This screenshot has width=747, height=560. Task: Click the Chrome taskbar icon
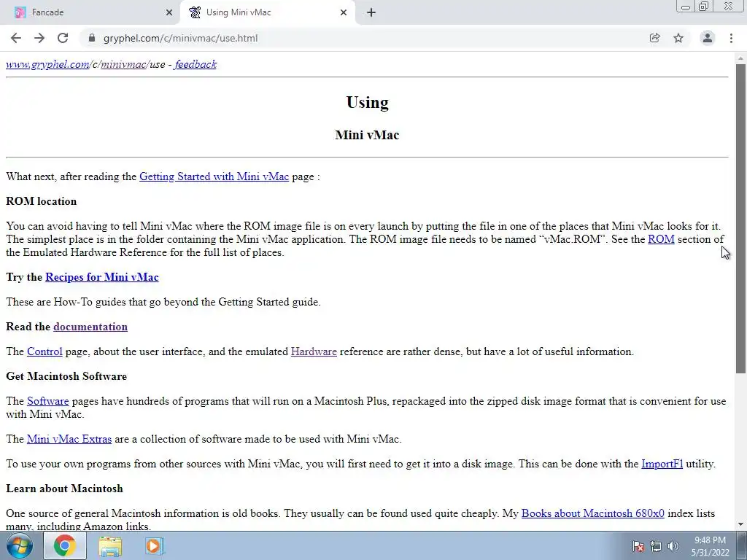pos(65,545)
